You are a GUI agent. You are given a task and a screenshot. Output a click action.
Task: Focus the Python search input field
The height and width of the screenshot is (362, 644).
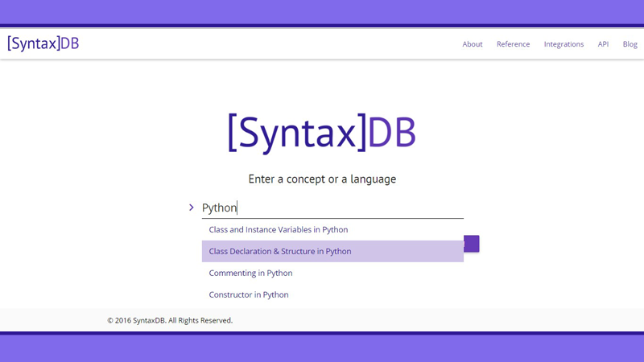coord(332,208)
